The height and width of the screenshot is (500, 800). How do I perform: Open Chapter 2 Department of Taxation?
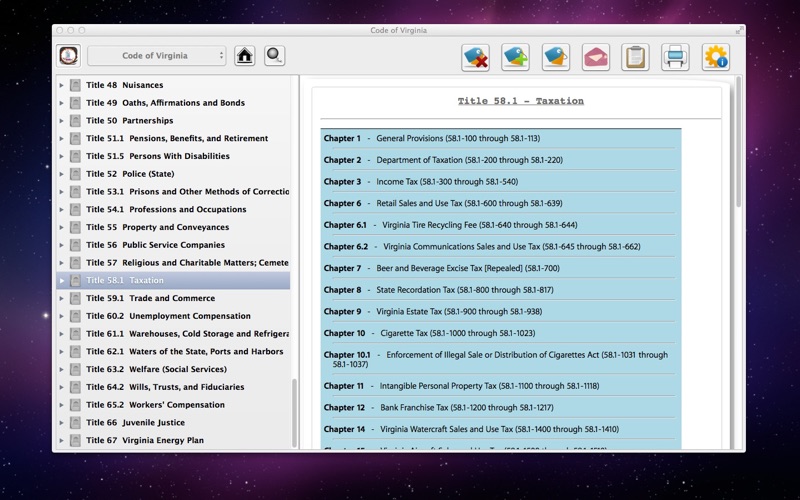pyautogui.click(x=443, y=160)
